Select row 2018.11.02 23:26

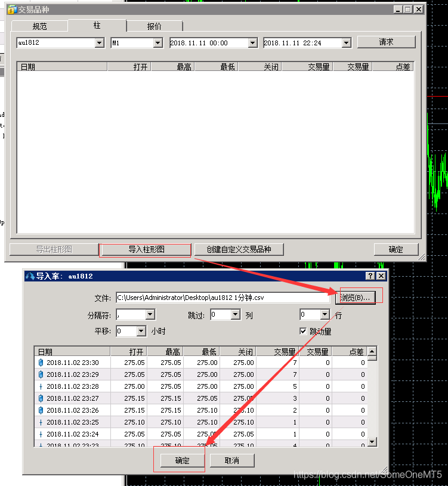click(x=201, y=410)
